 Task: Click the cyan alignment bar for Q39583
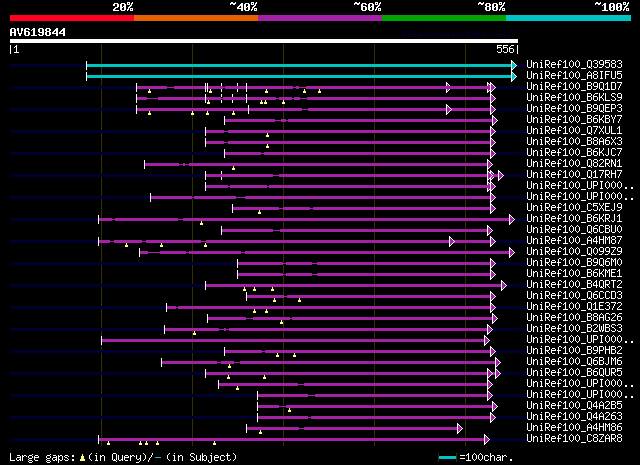[299, 65]
